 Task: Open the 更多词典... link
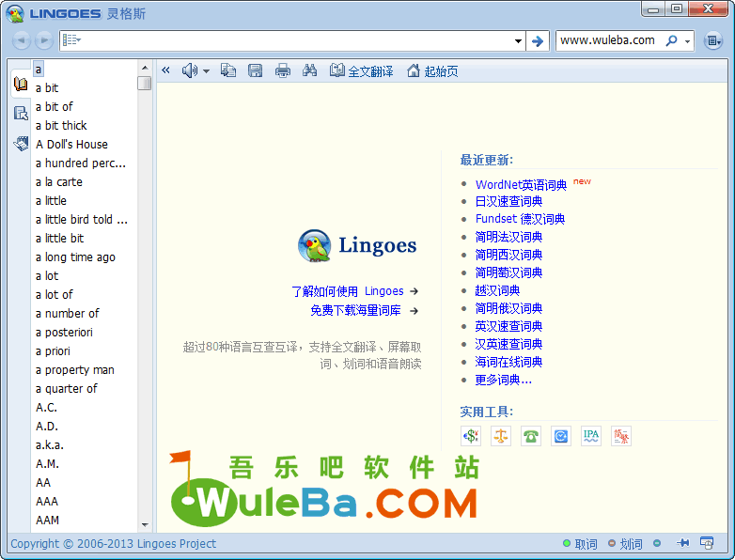tap(503, 380)
